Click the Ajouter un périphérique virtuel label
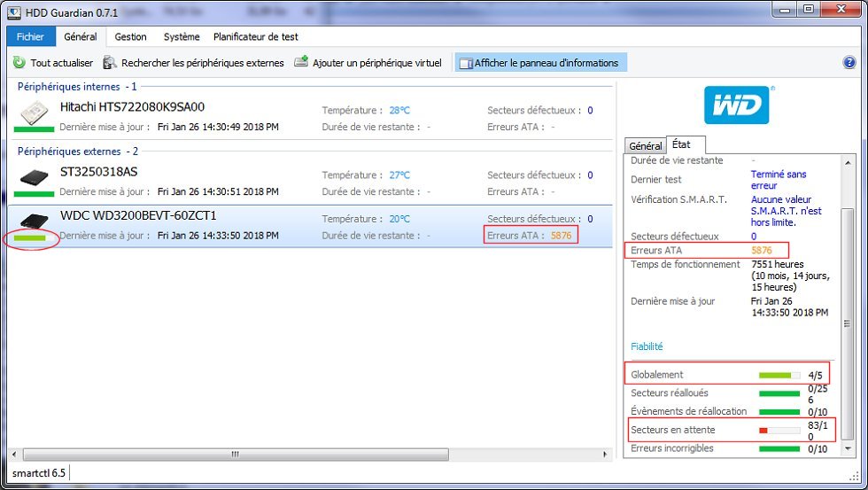The height and width of the screenshot is (490, 868). pyautogui.click(x=377, y=63)
